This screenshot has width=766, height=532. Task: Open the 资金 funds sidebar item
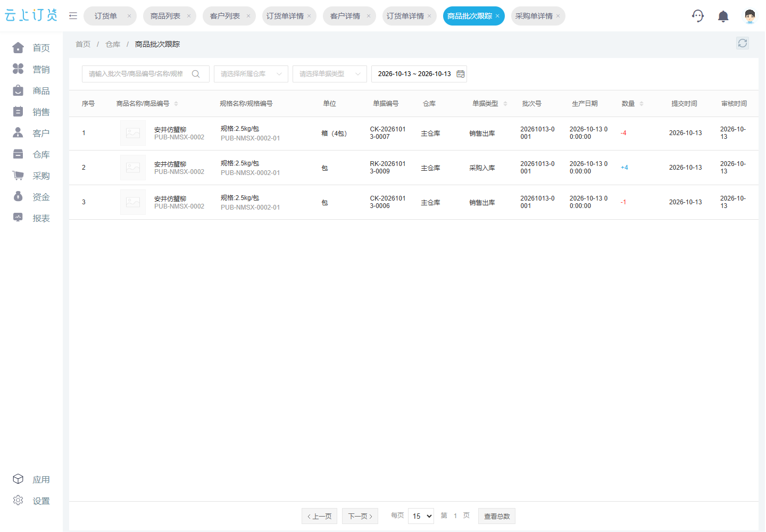coord(31,197)
